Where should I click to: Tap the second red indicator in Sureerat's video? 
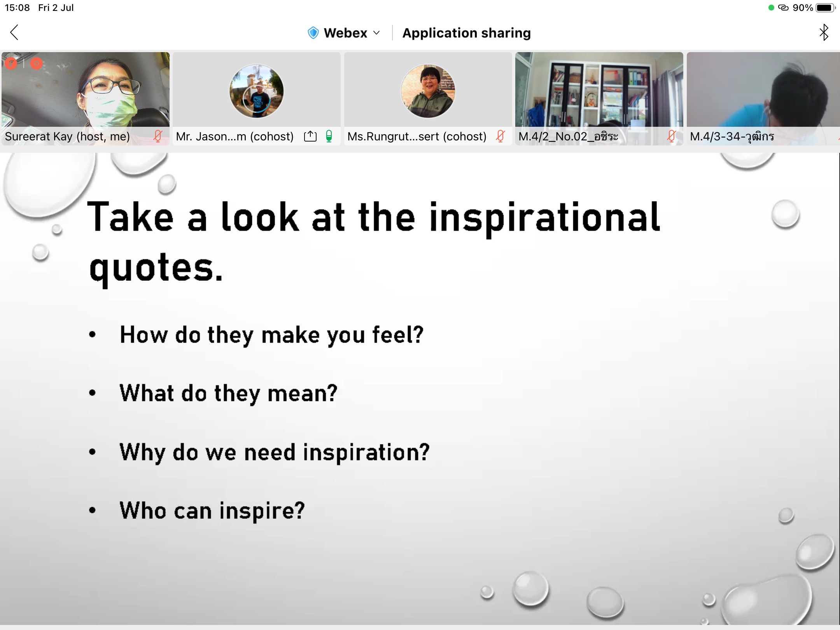click(37, 63)
